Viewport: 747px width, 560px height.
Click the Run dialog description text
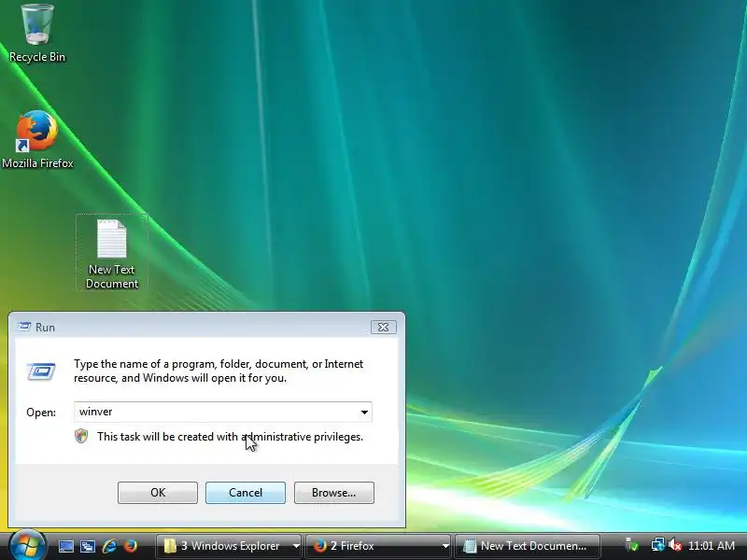[x=218, y=371]
